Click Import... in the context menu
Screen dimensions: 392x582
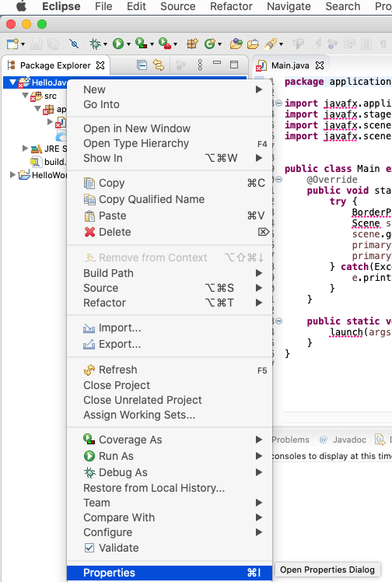169,328
